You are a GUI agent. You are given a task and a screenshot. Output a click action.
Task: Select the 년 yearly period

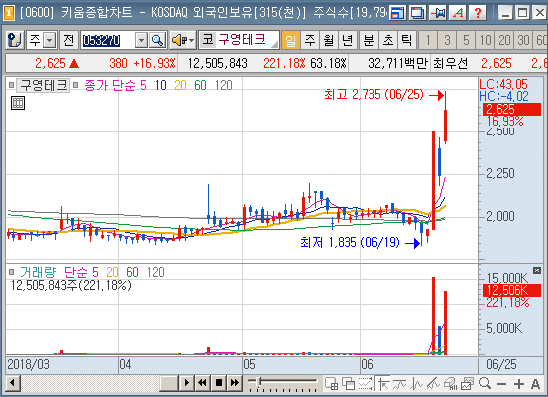347,41
